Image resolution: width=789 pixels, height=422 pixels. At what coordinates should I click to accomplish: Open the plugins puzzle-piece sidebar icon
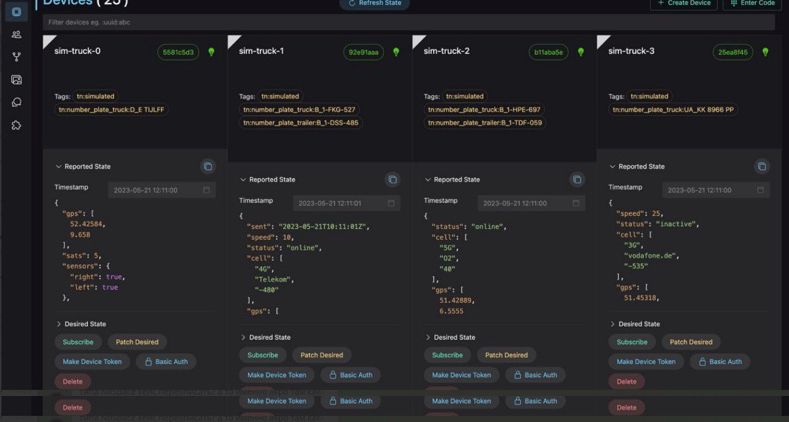click(x=16, y=126)
